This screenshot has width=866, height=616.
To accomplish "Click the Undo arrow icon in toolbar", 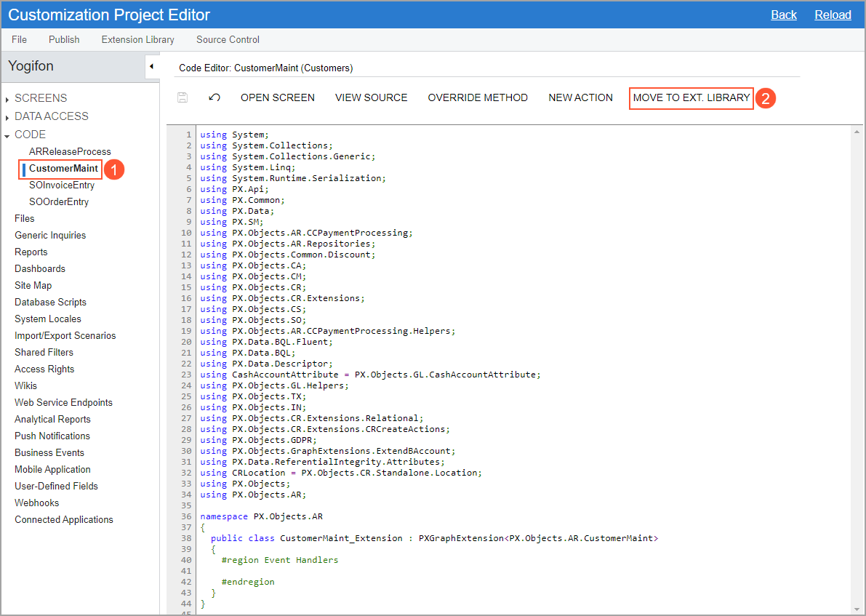I will pos(214,97).
